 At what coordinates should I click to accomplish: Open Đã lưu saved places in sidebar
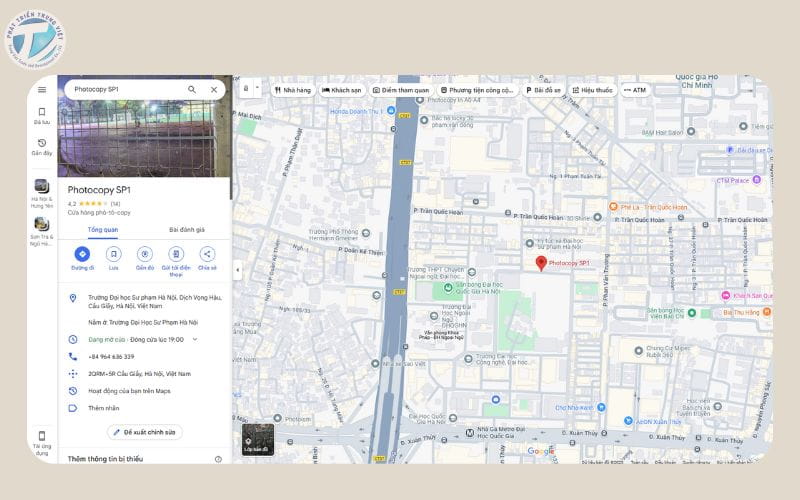click(x=42, y=116)
